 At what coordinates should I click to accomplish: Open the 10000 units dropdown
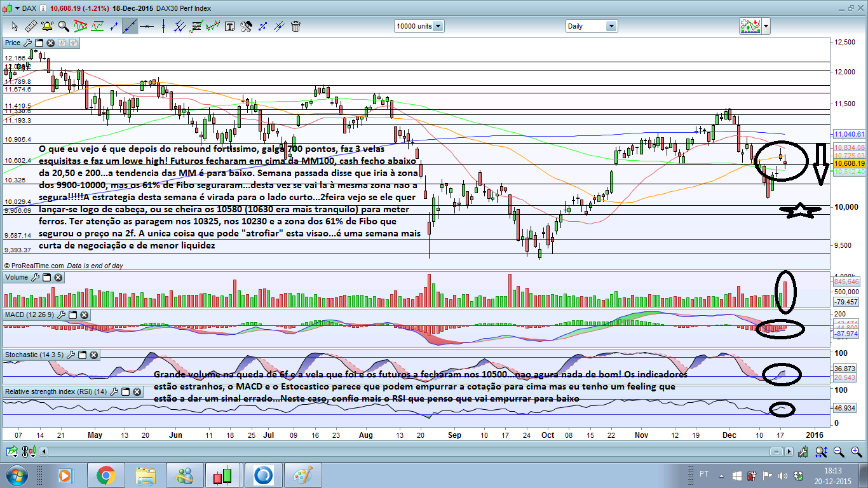pos(419,26)
